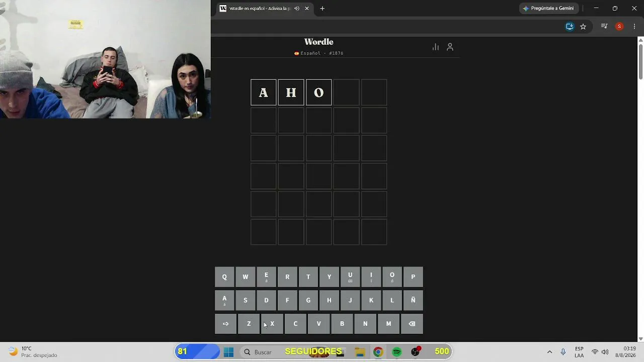Switch to the Wordle en español tab
The image size is (644, 362).
coord(265,9)
